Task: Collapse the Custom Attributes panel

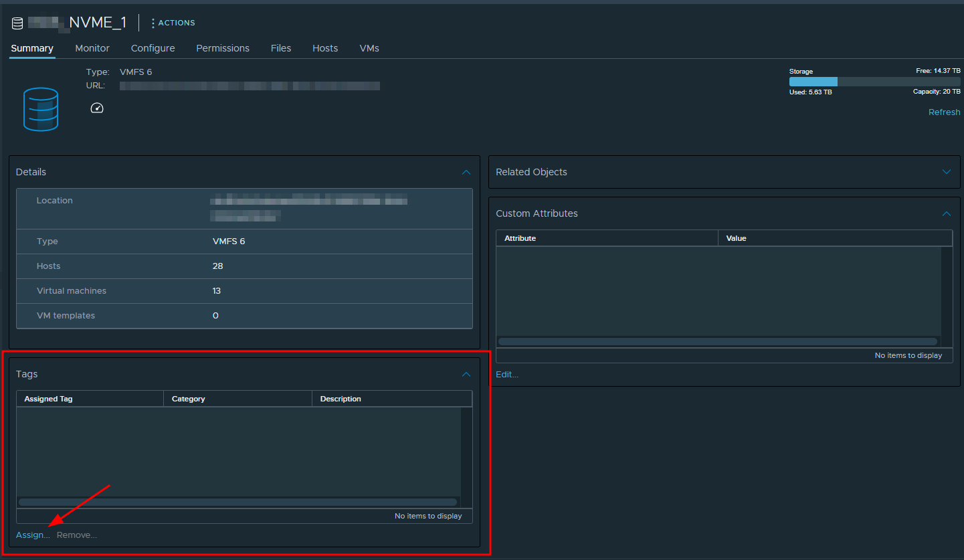Action: [947, 213]
